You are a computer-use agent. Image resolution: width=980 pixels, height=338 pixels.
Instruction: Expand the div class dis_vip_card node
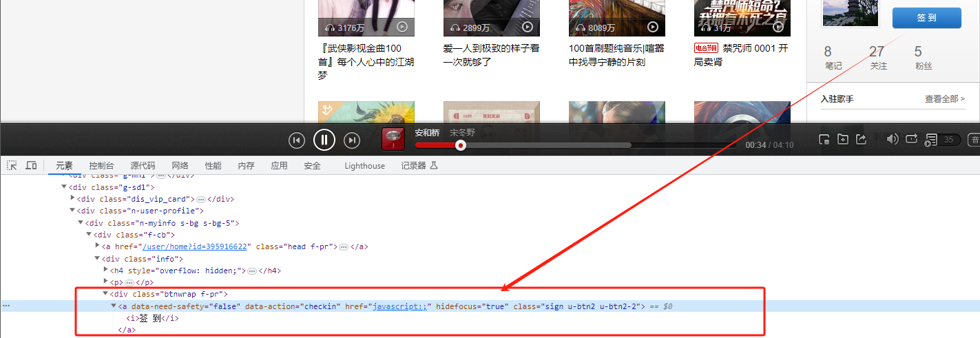(x=72, y=198)
